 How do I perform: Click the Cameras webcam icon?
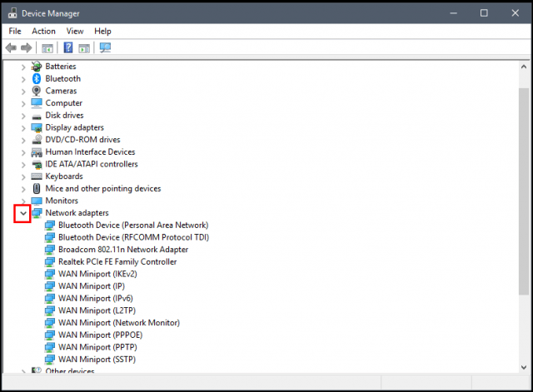[37, 91]
